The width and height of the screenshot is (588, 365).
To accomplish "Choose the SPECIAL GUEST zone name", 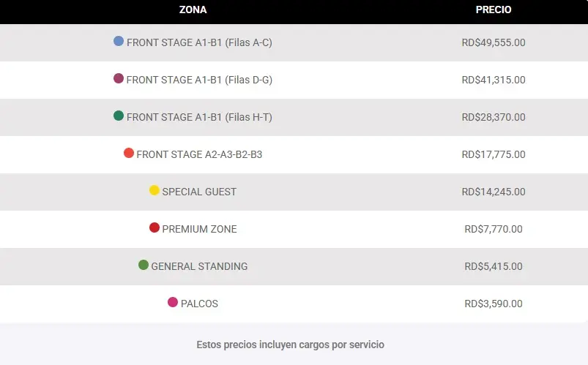I will tap(199, 192).
